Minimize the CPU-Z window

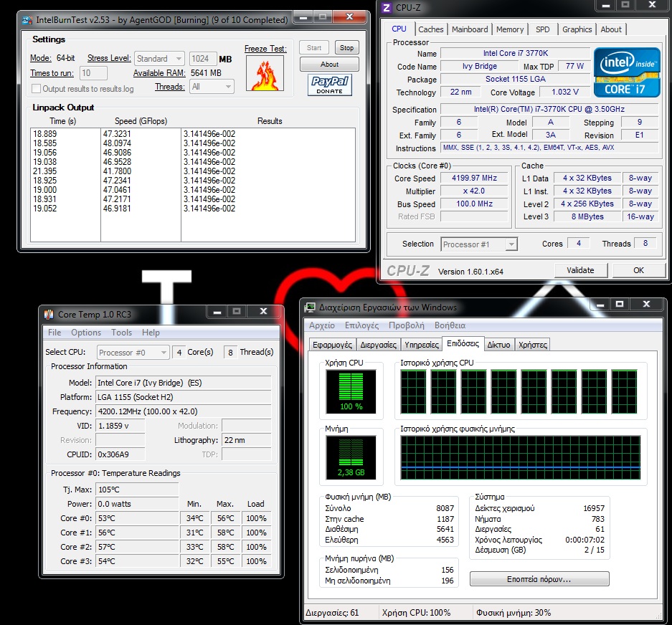pyautogui.click(x=606, y=6)
